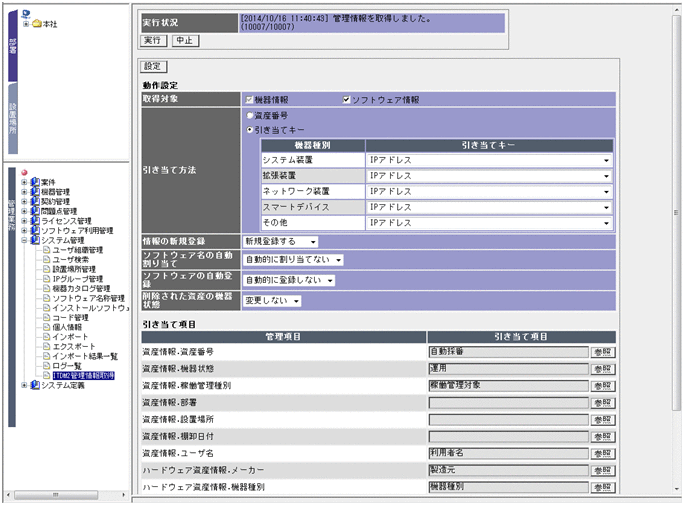
Task: Click the document icon for エクスポート
Action: coord(46,346)
